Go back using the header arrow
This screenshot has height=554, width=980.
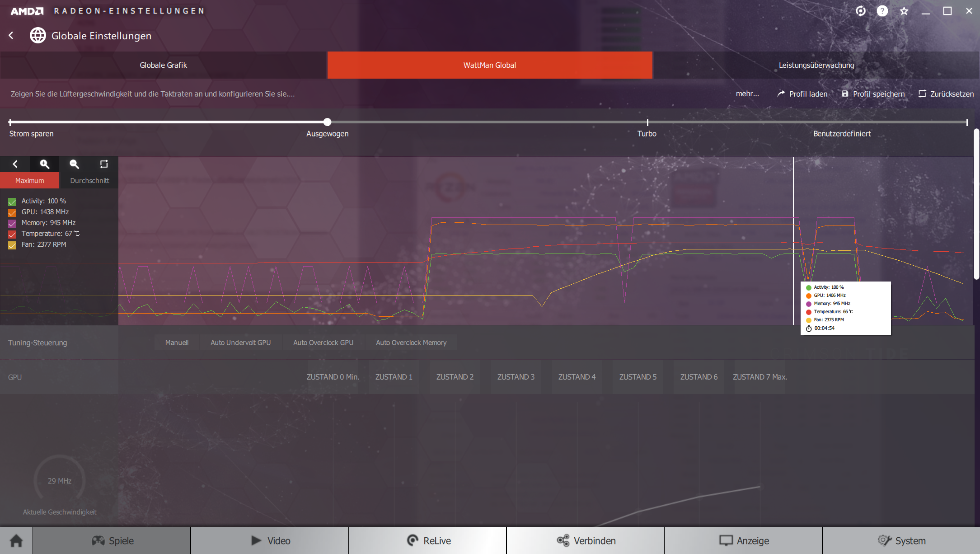11,36
